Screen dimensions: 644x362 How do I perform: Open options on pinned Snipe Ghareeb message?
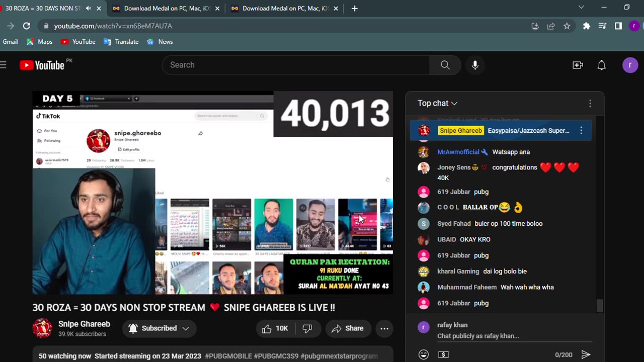click(x=581, y=131)
